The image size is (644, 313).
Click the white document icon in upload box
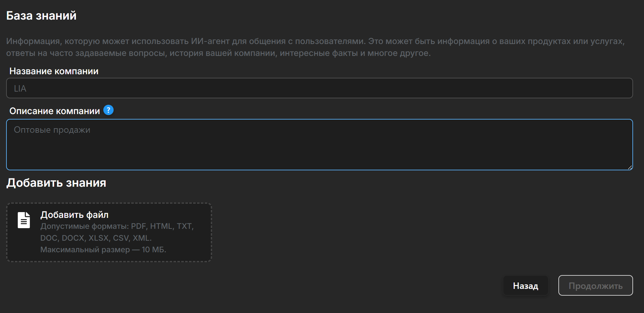(24, 220)
